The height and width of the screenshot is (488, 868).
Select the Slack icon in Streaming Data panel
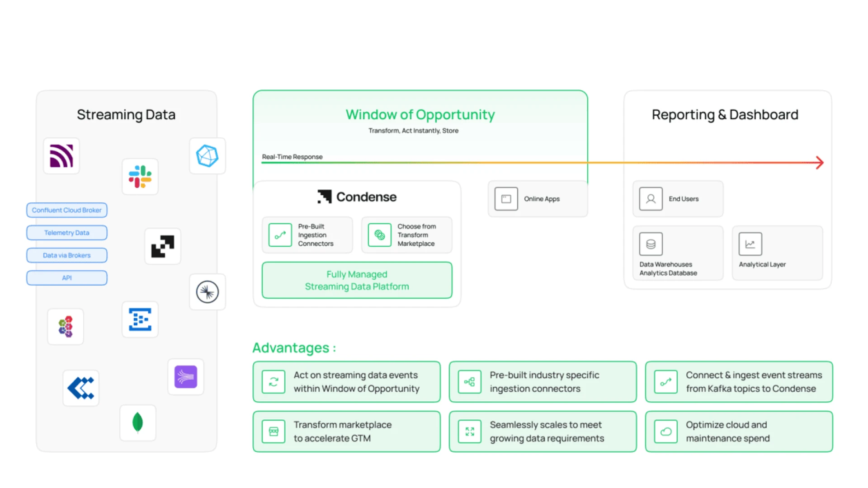pos(140,176)
